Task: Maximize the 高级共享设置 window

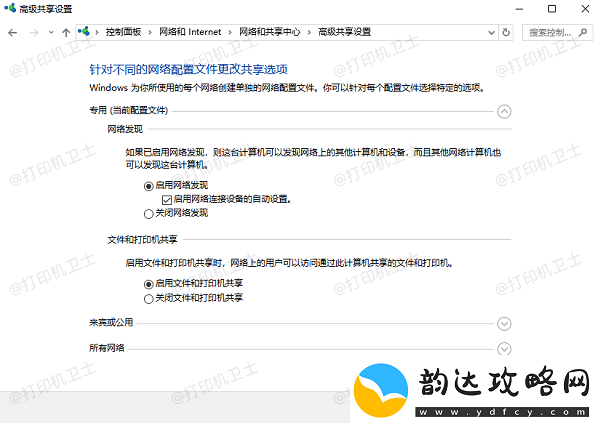Action: [552, 8]
